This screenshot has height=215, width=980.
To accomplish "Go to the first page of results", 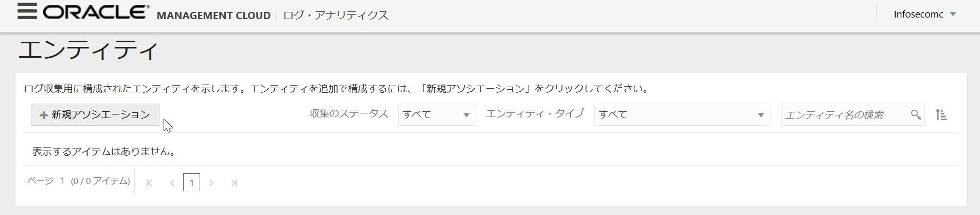I will click(149, 183).
